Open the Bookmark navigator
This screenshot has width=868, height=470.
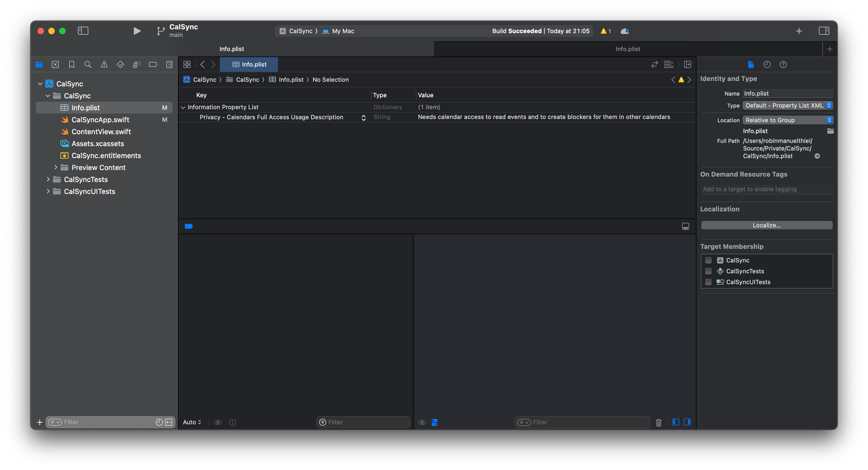point(72,64)
